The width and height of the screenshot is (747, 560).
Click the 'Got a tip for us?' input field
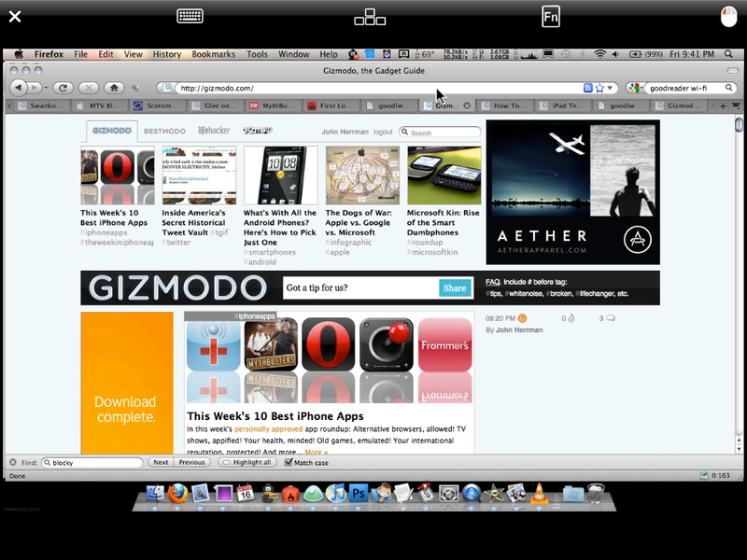[x=361, y=287]
